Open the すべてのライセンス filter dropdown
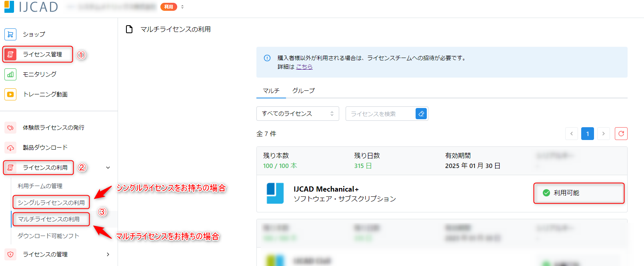Screen dimensions: 644x266 298,114
